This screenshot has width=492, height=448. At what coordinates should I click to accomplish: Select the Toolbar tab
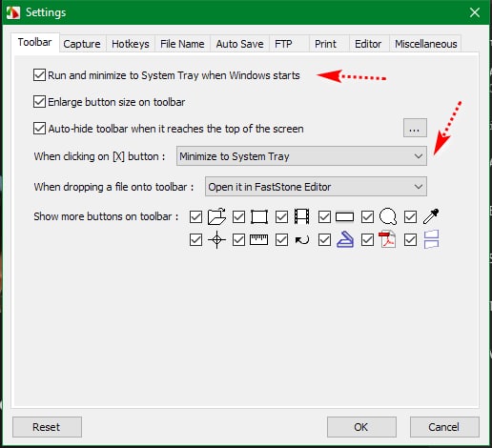(x=35, y=42)
